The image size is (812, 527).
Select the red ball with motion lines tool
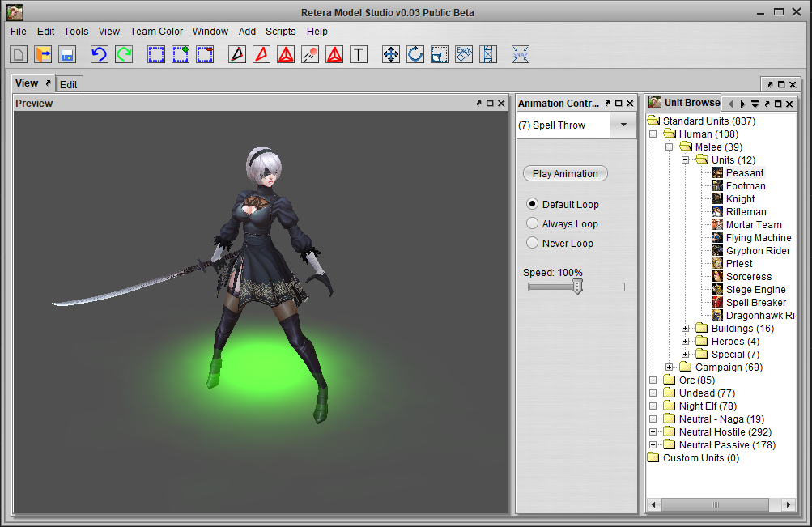click(x=310, y=54)
